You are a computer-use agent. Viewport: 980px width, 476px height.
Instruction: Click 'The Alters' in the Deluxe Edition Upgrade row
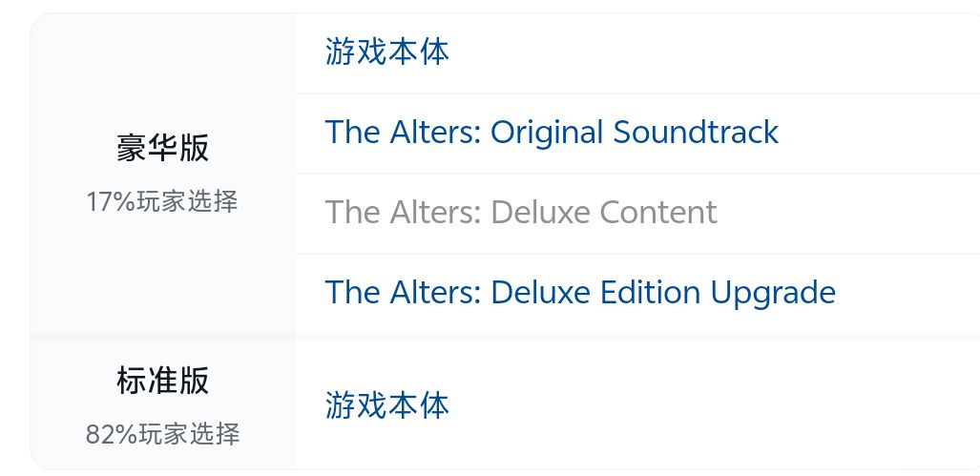pos(402,292)
